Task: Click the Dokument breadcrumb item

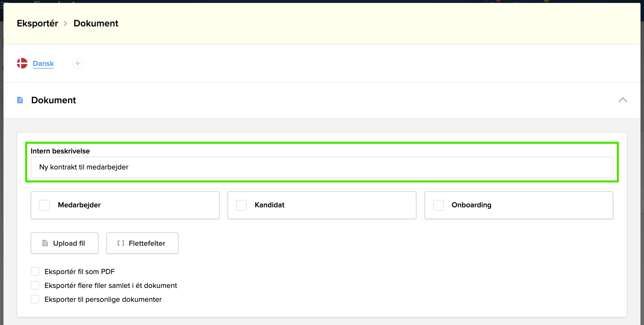Action: click(96, 23)
